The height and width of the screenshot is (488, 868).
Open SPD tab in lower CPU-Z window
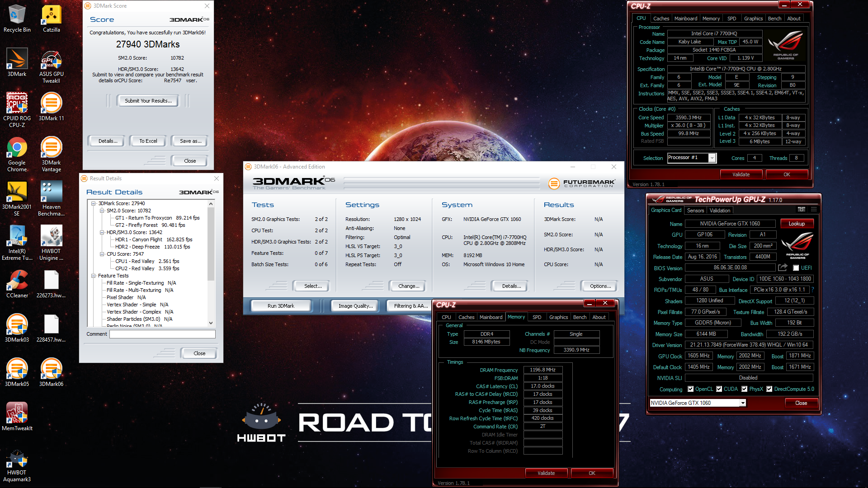point(537,317)
